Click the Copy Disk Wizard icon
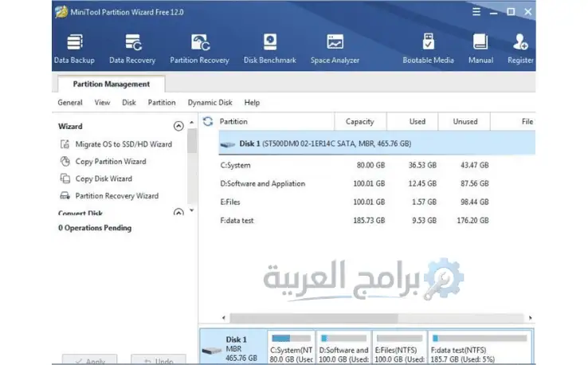The image size is (588, 365). point(65,179)
